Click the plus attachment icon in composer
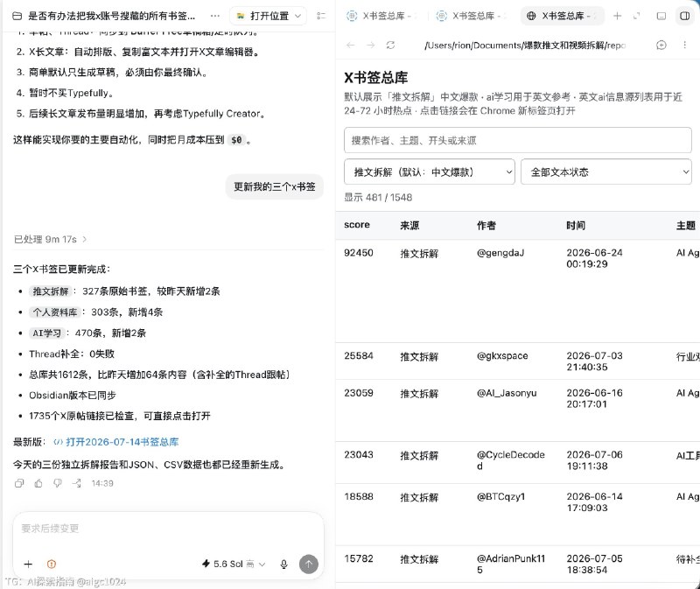Viewport: 700px width, 589px height. click(x=28, y=564)
